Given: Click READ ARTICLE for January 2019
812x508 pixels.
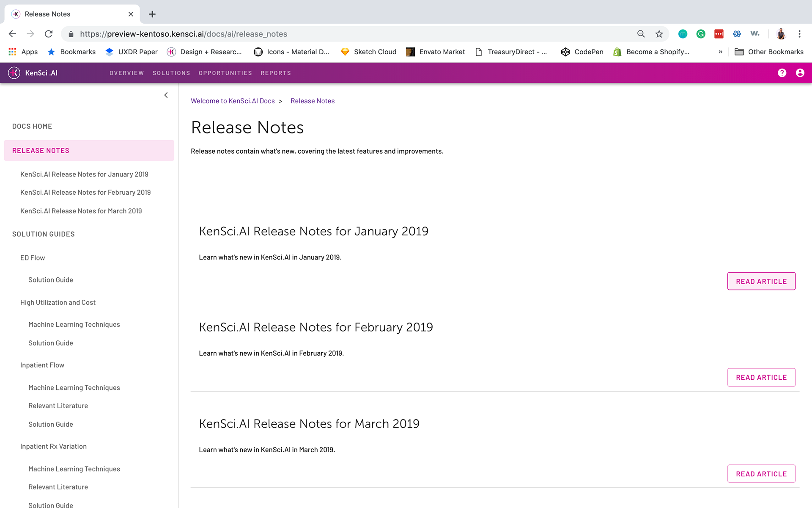Looking at the screenshot, I should 761,281.
